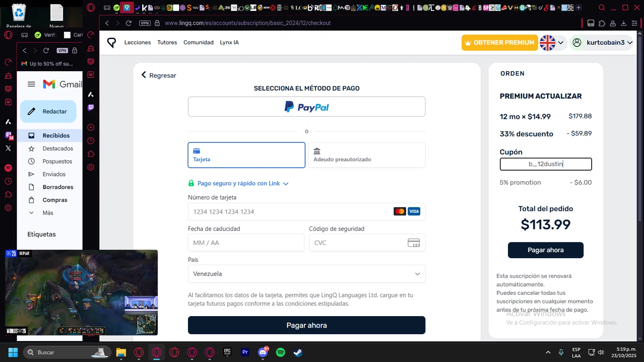The image size is (644, 362).
Task: Click the UK flag language icon
Action: pos(547,42)
